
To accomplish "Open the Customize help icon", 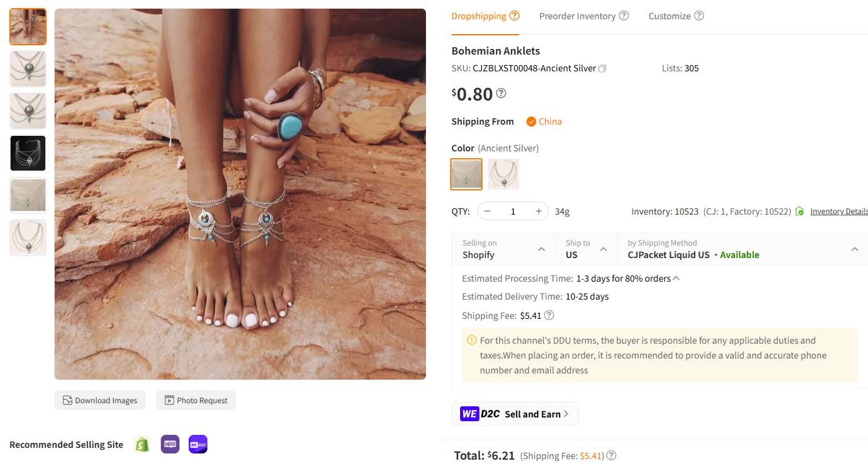I will coord(699,16).
